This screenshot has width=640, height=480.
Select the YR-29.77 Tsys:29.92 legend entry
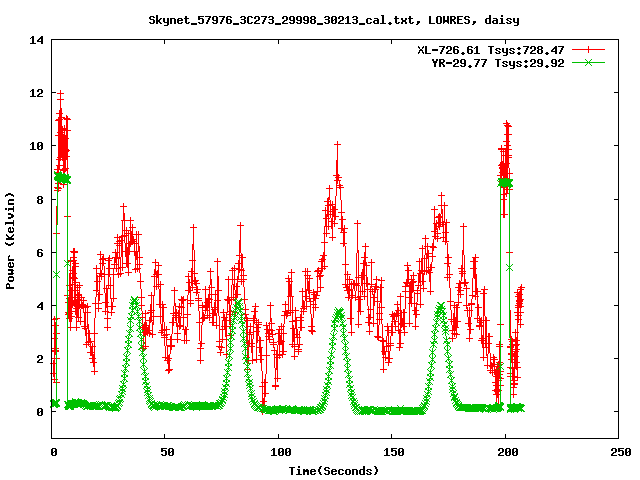pyautogui.click(x=498, y=63)
